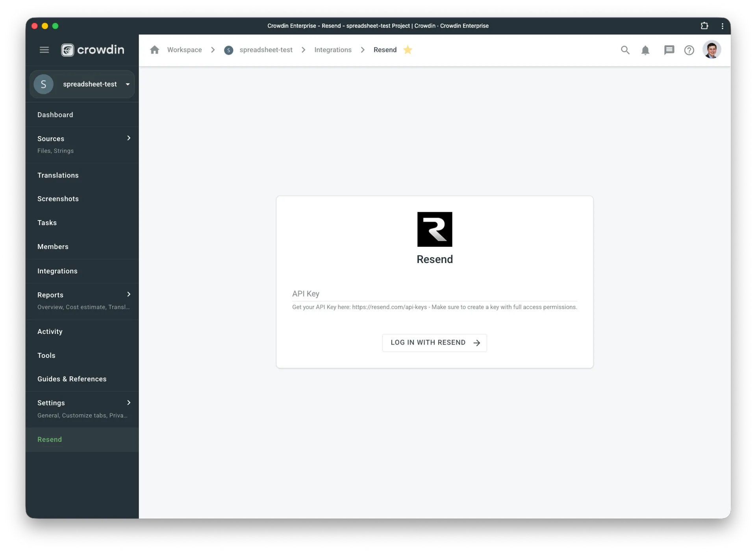Expand the Sources section chevron

(x=128, y=138)
